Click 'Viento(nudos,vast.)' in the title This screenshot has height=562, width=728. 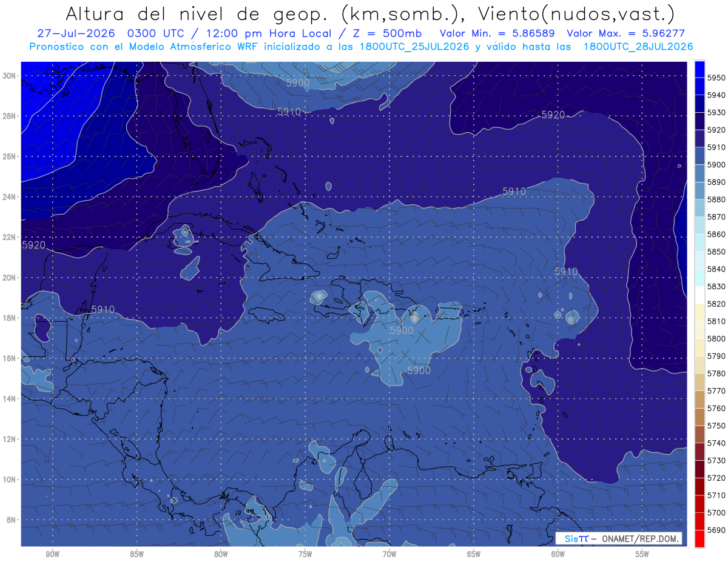click(576, 13)
